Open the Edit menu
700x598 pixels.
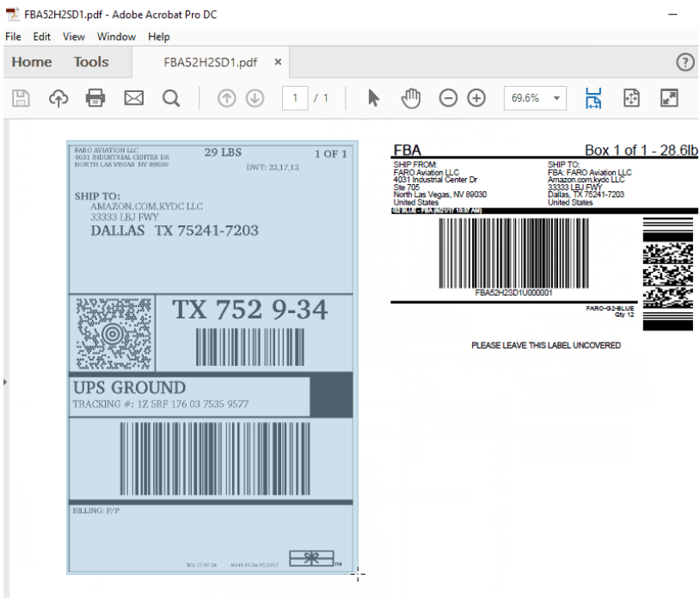pos(41,37)
